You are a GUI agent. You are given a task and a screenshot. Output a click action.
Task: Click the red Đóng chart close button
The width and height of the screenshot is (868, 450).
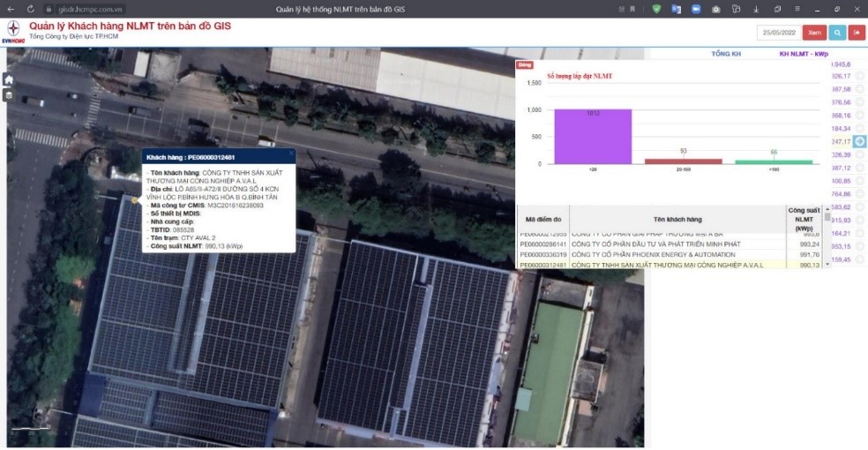click(524, 64)
